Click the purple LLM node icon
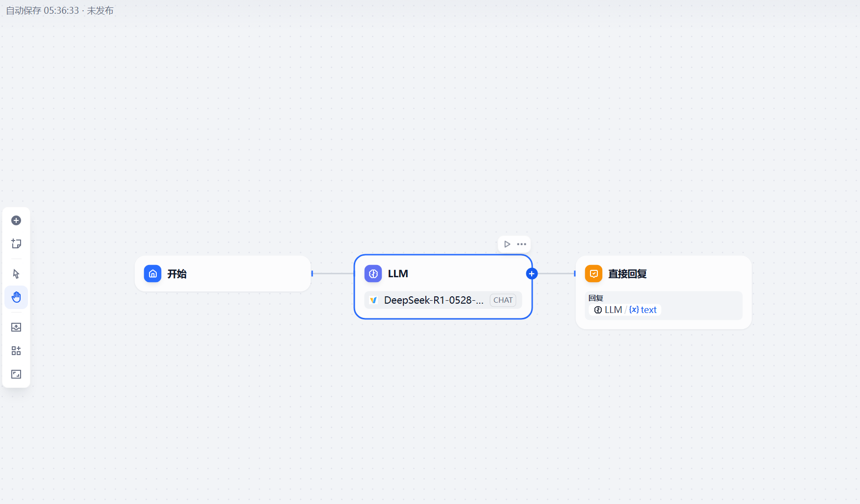The height and width of the screenshot is (504, 860). click(x=373, y=274)
